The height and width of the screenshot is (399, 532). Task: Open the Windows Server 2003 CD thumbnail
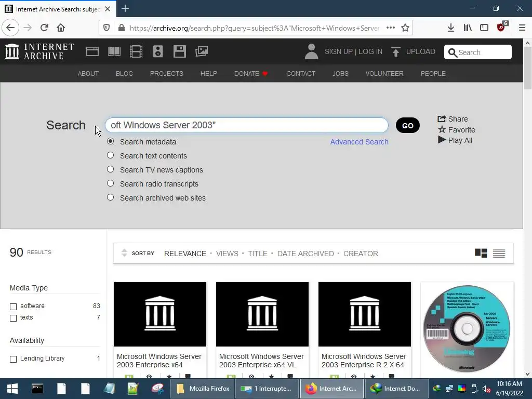[467, 329]
